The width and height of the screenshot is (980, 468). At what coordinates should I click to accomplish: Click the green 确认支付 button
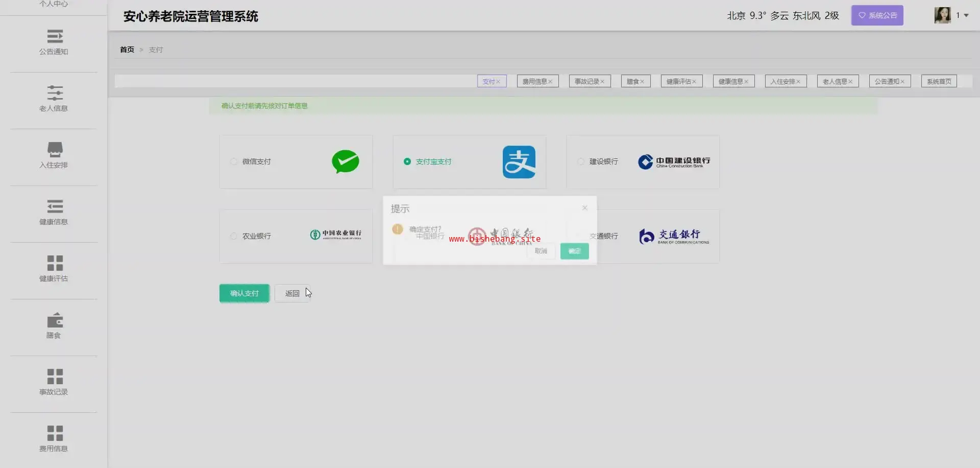click(244, 293)
